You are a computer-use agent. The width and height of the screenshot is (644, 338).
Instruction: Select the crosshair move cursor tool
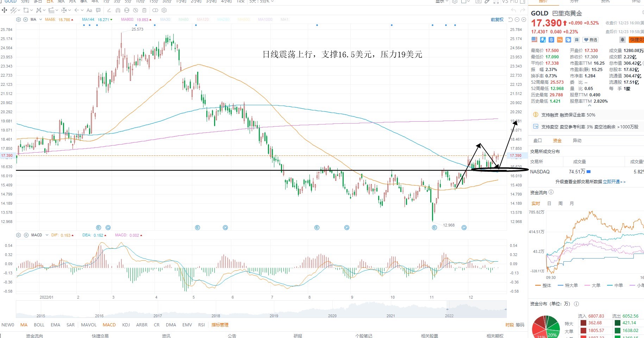point(4,10)
